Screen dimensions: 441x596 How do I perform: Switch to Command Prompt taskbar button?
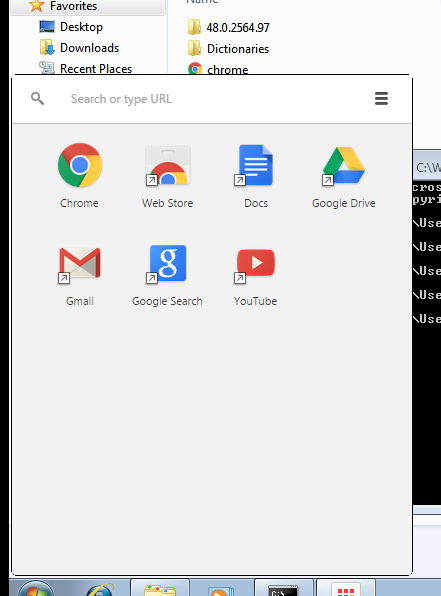tap(283, 588)
